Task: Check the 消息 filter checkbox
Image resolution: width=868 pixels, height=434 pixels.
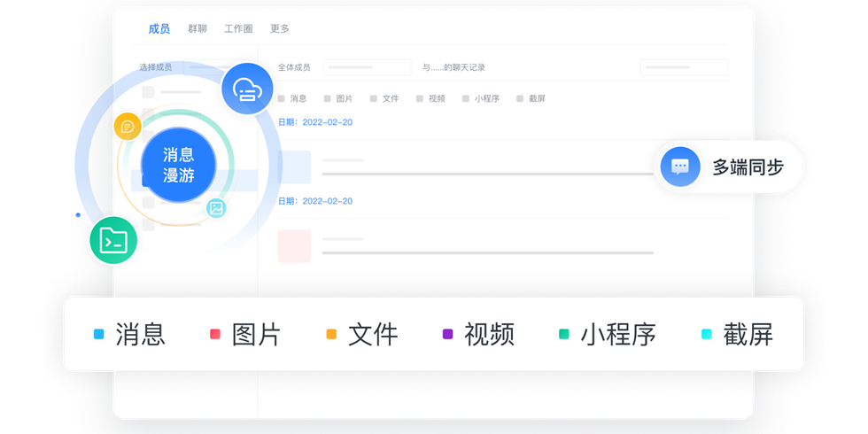Action: tap(282, 99)
